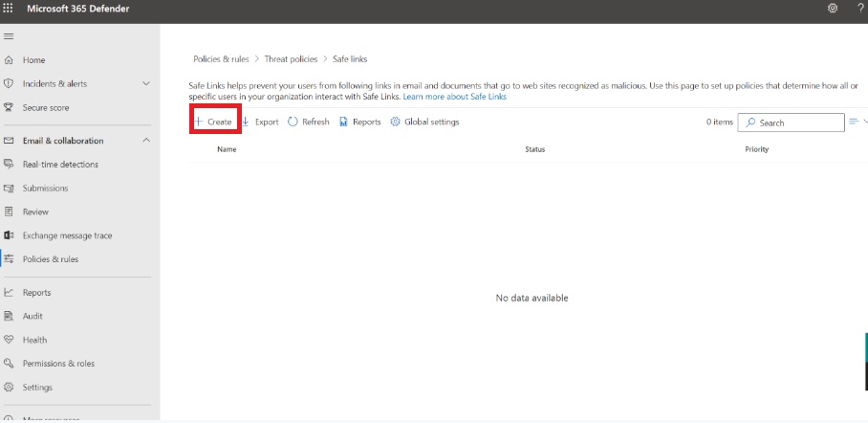This screenshot has width=868, height=423.
Task: Sort by the Priority column header
Action: click(757, 149)
